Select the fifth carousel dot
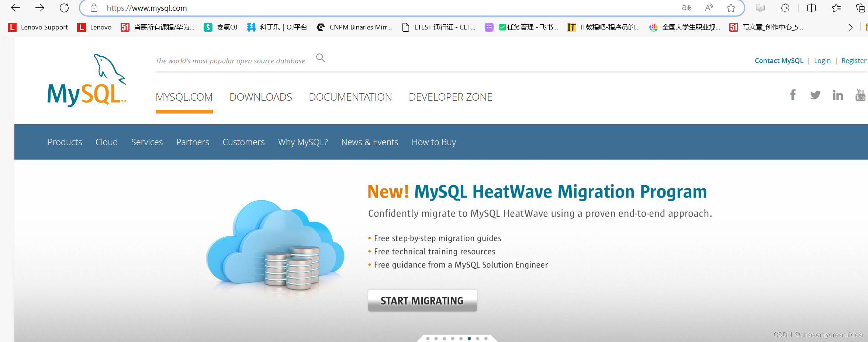The width and height of the screenshot is (868, 342). [x=461, y=338]
